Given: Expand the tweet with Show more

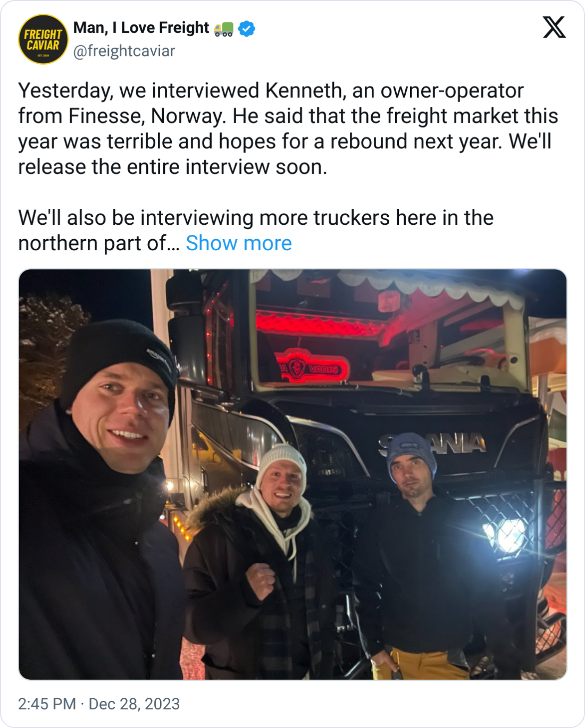Looking at the screenshot, I should coord(239,243).
